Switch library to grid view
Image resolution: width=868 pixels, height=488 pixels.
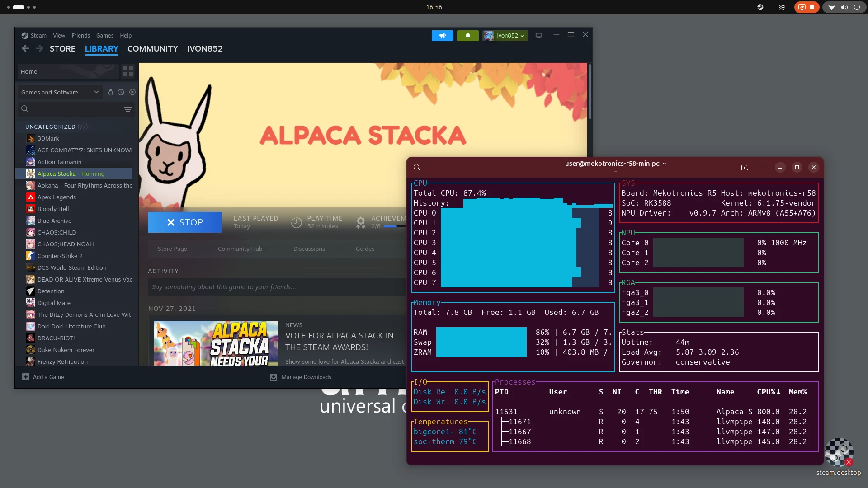[x=127, y=71]
